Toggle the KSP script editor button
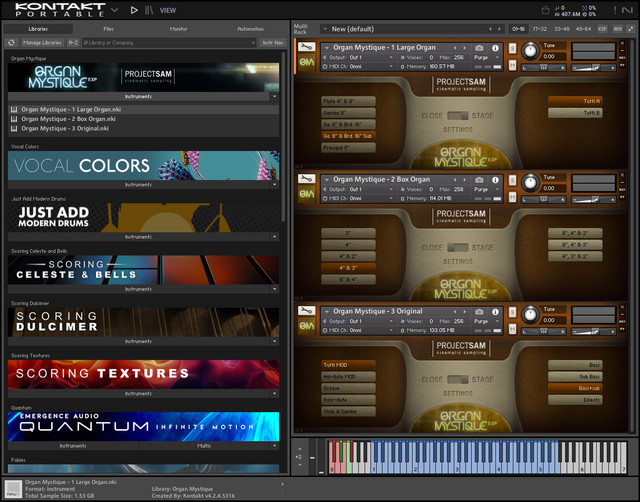The image size is (640, 502). coord(602,29)
